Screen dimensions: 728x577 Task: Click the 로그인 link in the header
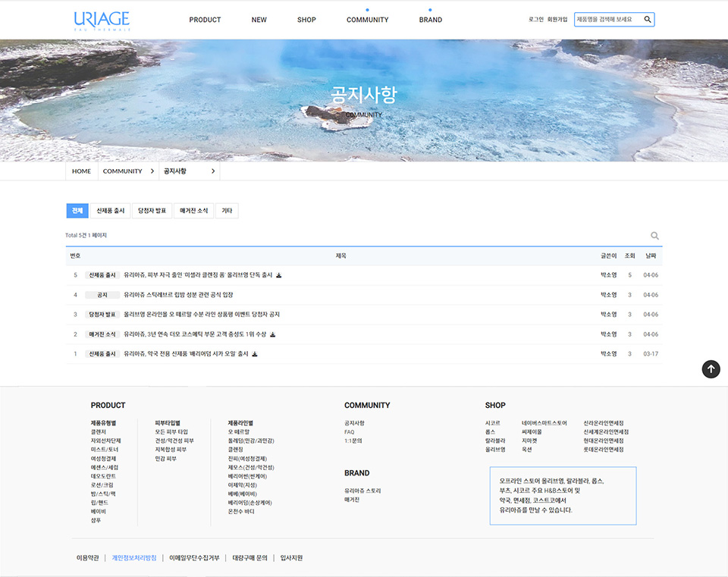click(x=536, y=20)
